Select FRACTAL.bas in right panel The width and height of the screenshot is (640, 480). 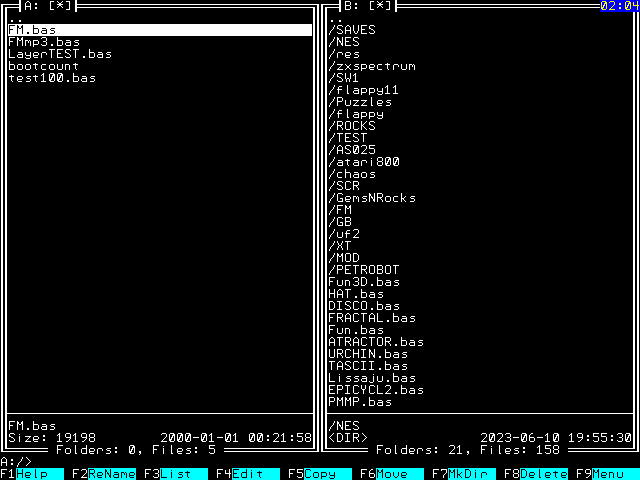(372, 318)
